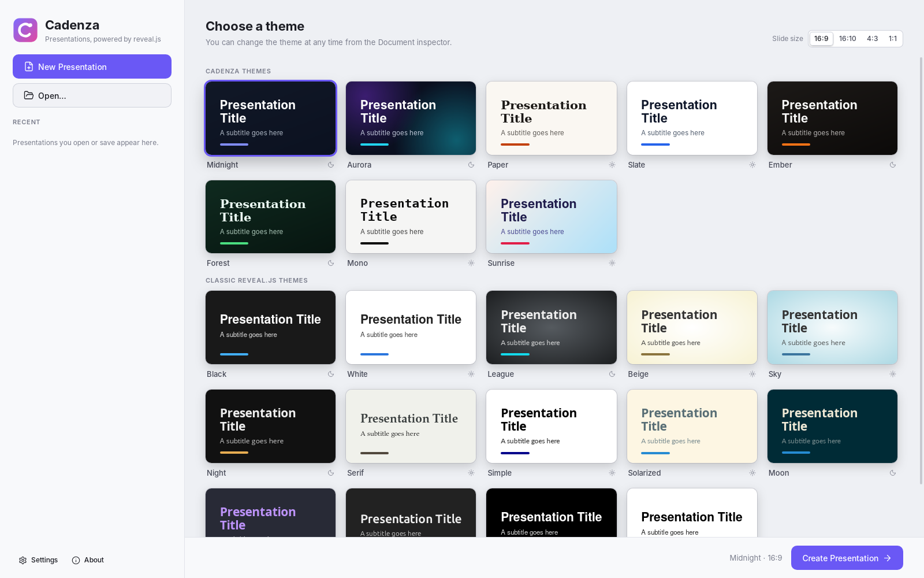
Task: Click the Cadenza app logo
Action: click(x=25, y=30)
